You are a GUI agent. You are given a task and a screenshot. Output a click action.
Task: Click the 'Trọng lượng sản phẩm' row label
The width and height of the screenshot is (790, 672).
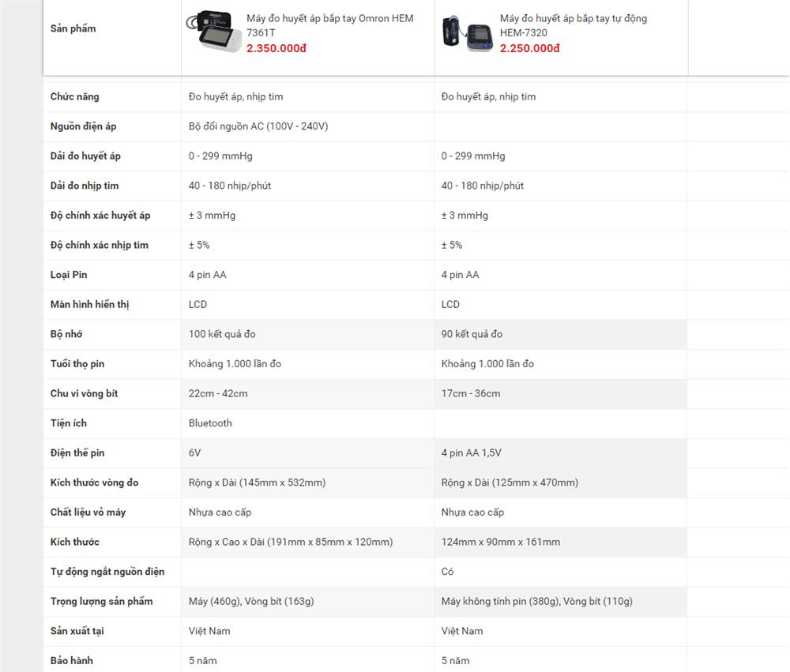click(x=101, y=602)
